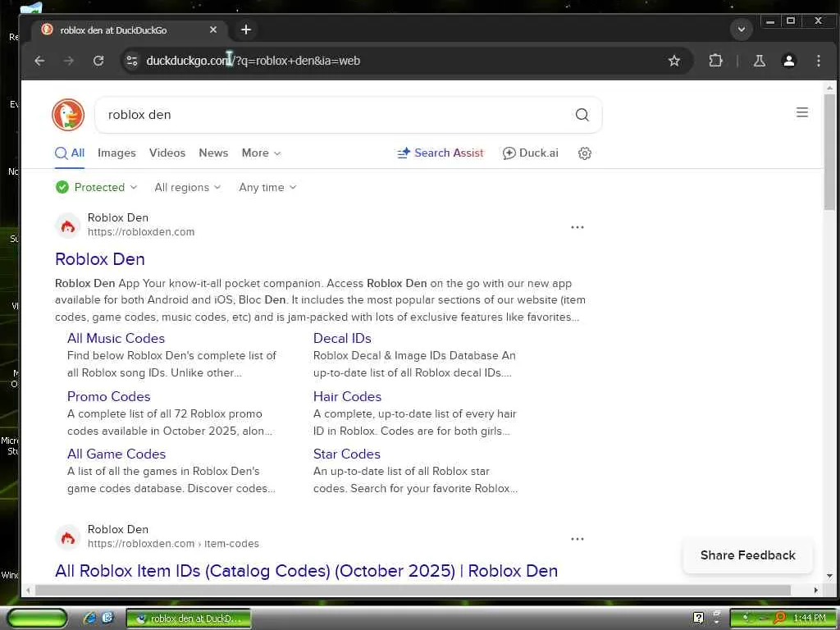Open the Hair Codes sitelink
The height and width of the screenshot is (630, 840).
[x=347, y=397]
